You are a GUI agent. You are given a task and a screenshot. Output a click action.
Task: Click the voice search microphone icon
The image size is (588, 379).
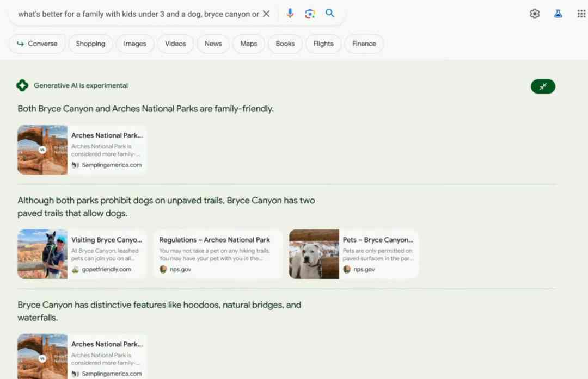point(290,14)
